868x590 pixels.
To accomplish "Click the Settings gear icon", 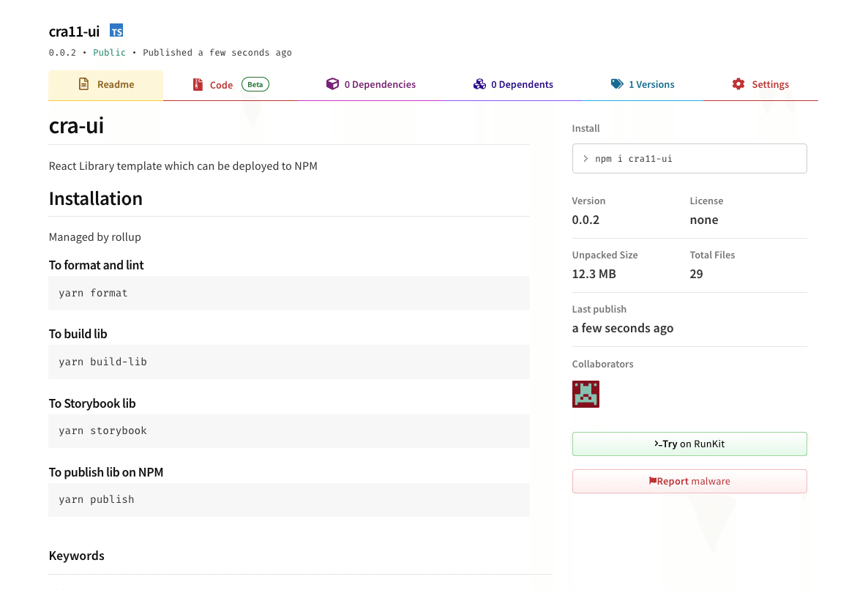I will point(738,84).
